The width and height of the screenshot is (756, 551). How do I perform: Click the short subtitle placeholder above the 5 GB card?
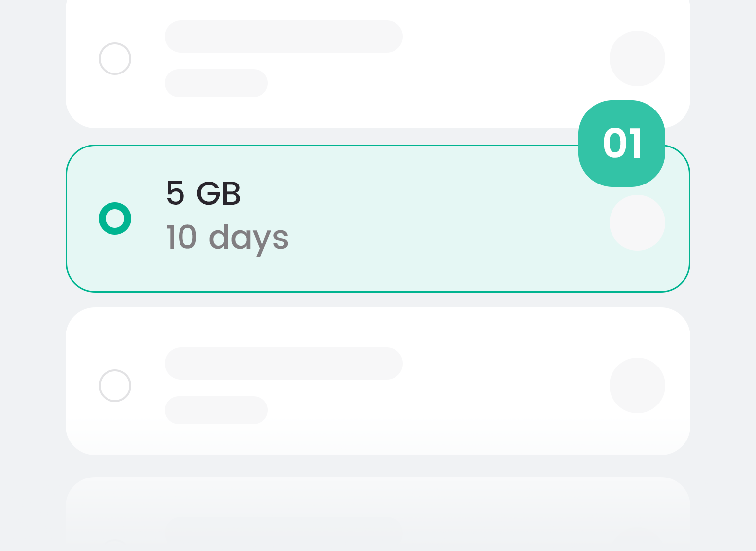pyautogui.click(x=216, y=83)
